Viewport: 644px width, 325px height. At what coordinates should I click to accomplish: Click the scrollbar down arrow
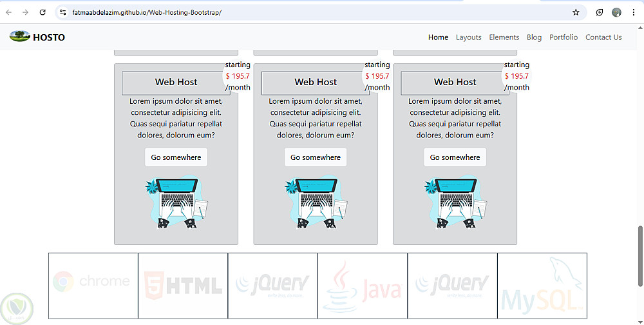coord(640,322)
